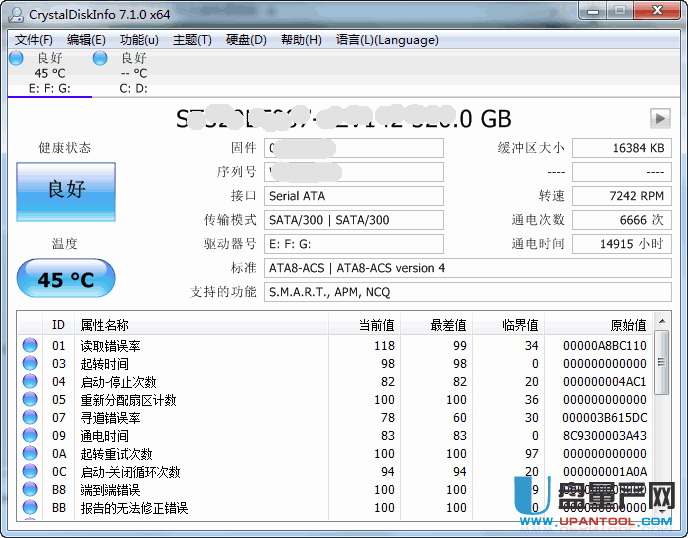Select the C: D: disk status orb
Screen dimensions: 688x538
coord(100,59)
